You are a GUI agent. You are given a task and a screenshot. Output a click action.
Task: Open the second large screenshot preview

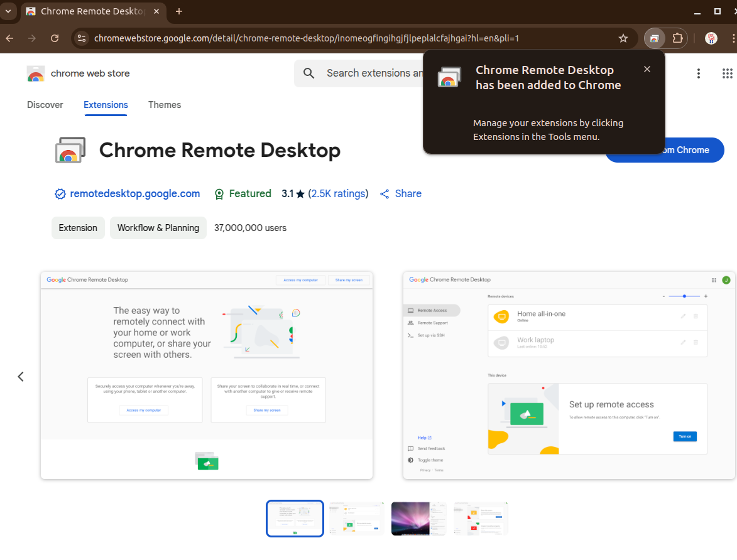tap(569, 375)
